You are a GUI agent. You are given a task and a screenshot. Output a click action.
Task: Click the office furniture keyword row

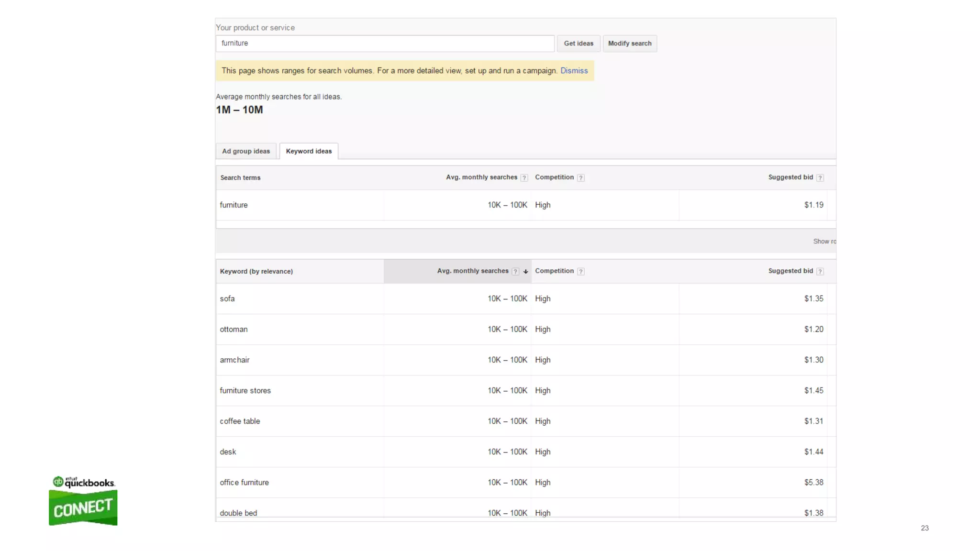[244, 483]
